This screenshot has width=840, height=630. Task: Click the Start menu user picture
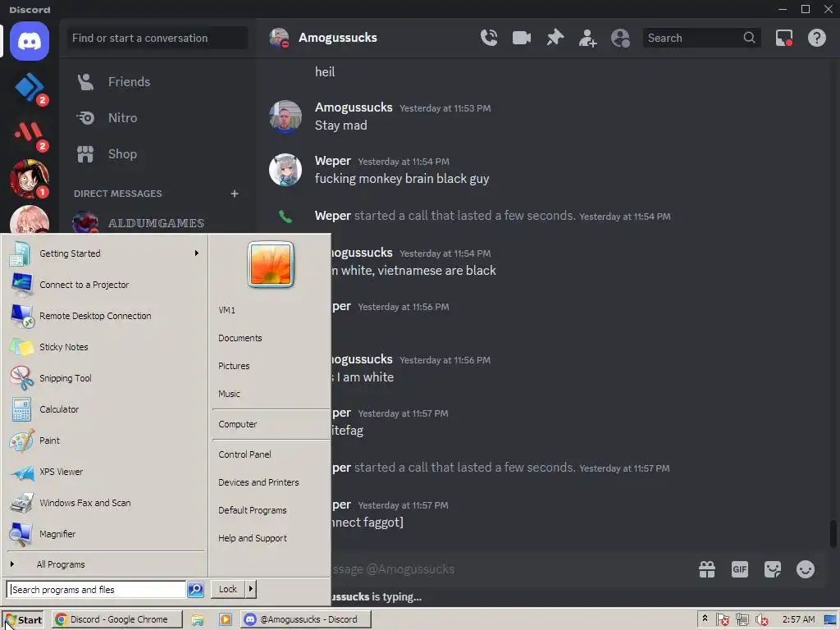[x=271, y=264]
